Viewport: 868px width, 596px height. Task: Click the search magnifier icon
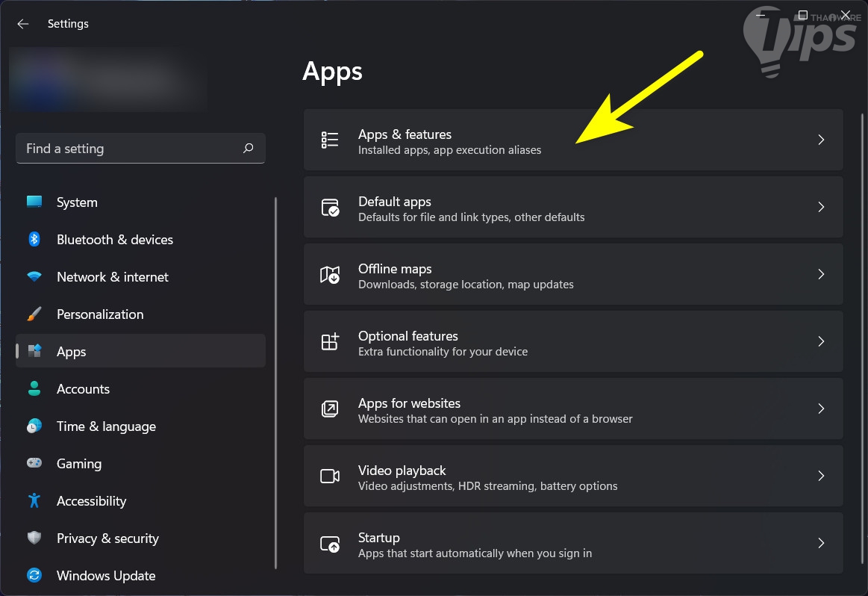pyautogui.click(x=249, y=149)
